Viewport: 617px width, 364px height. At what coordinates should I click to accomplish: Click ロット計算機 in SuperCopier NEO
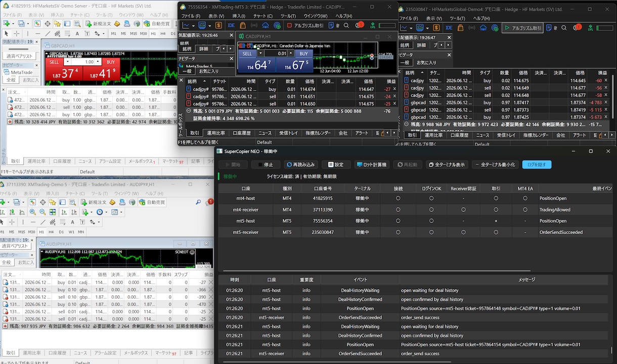pos(371,164)
